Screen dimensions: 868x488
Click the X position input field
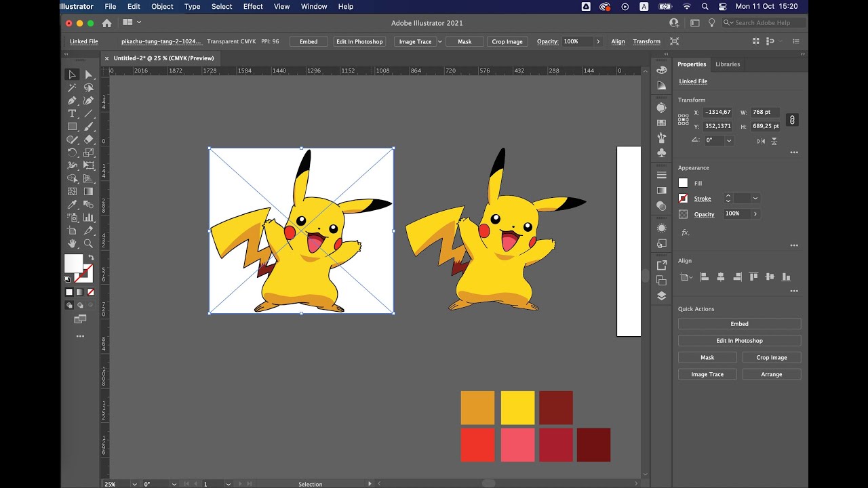717,112
